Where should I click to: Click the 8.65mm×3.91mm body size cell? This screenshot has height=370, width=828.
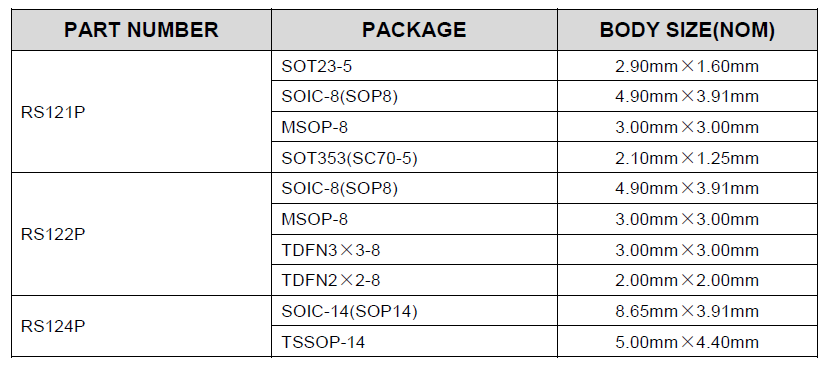point(687,311)
